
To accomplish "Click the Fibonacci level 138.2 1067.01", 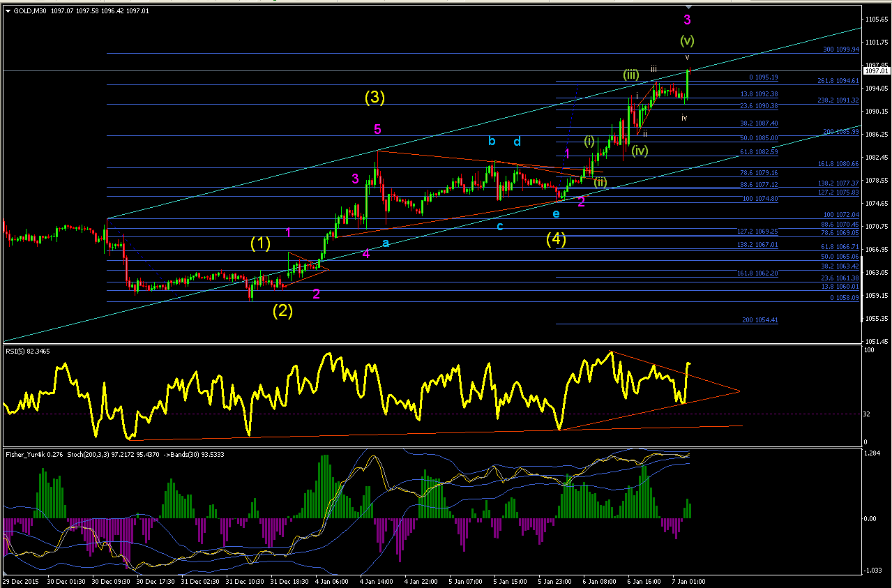I will coord(757,246).
